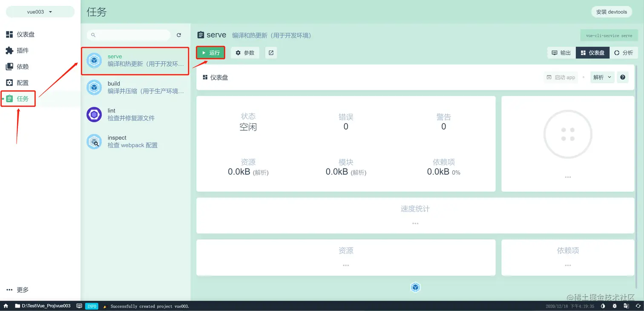Viewport: 644px width, 311px height.
Task: Click the vue-cli-service serve command label
Action: 609,36
